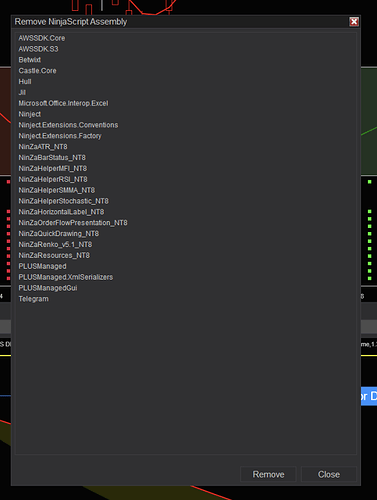Viewport: 377px width, 500px height.
Task: Select NinZaResources_NT8
Action: coord(54,255)
